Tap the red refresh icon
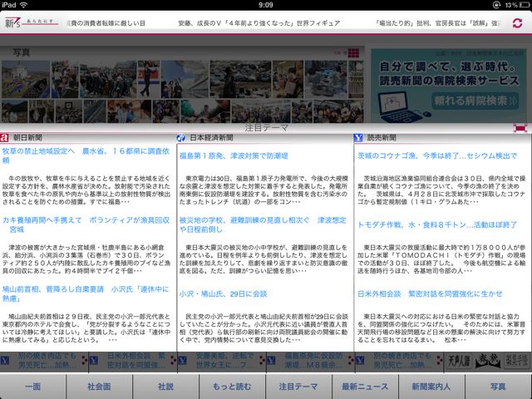This screenshot has height=399, width=532. click(x=517, y=22)
